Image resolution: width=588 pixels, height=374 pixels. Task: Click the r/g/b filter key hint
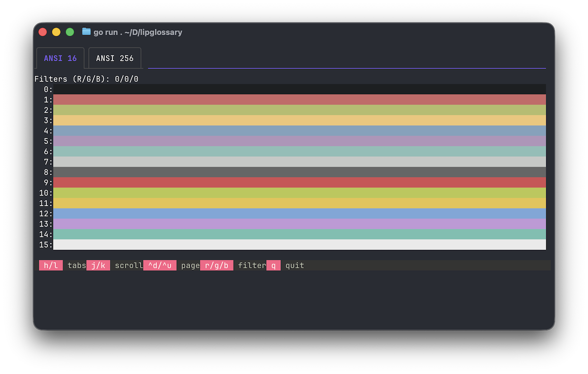[x=217, y=265]
